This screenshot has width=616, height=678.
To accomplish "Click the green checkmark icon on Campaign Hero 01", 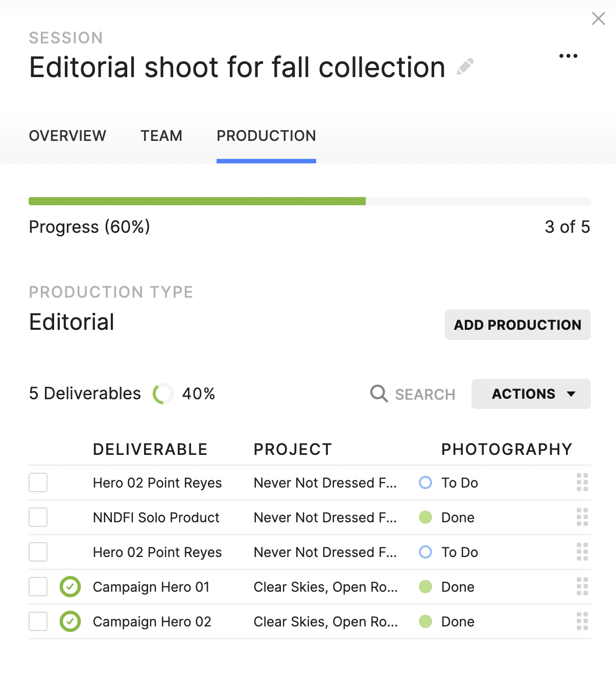I will tap(70, 587).
